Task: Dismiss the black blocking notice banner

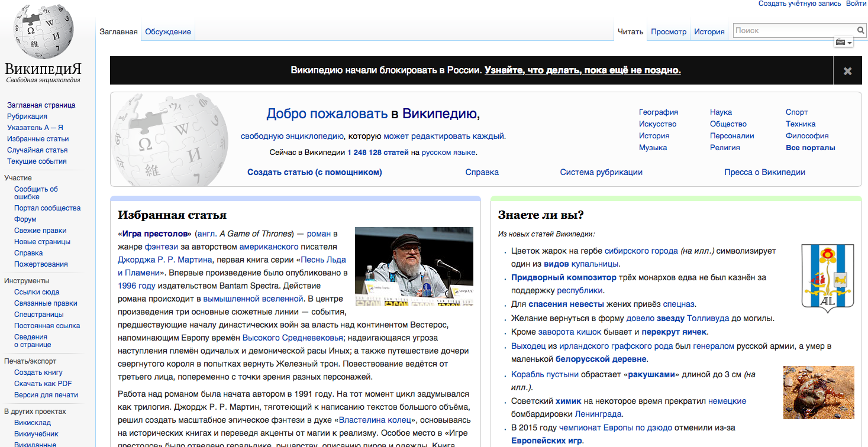Action: 847,71
